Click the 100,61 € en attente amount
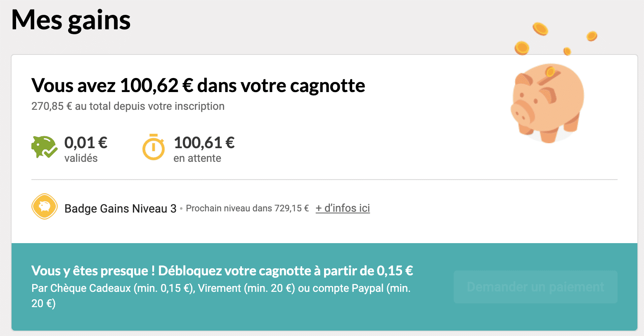644x336 pixels. 204,143
